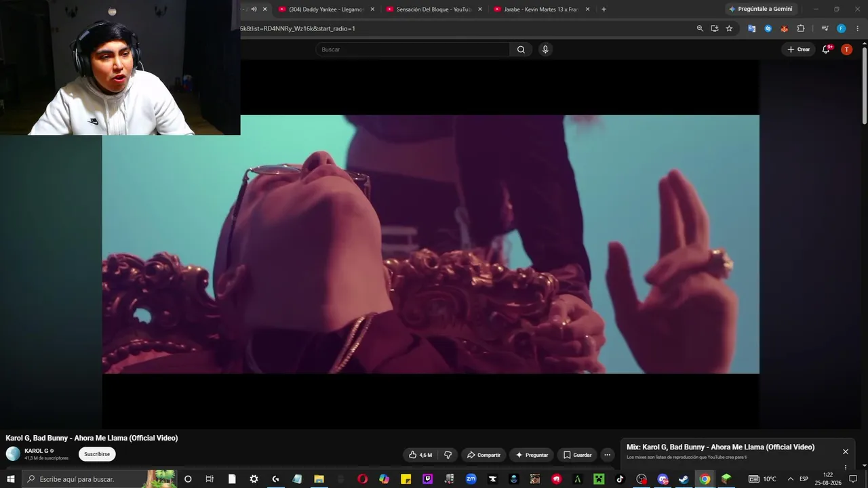Screen dimensions: 868x488
Task: Open the Google Translate extension
Action: pos(751,28)
